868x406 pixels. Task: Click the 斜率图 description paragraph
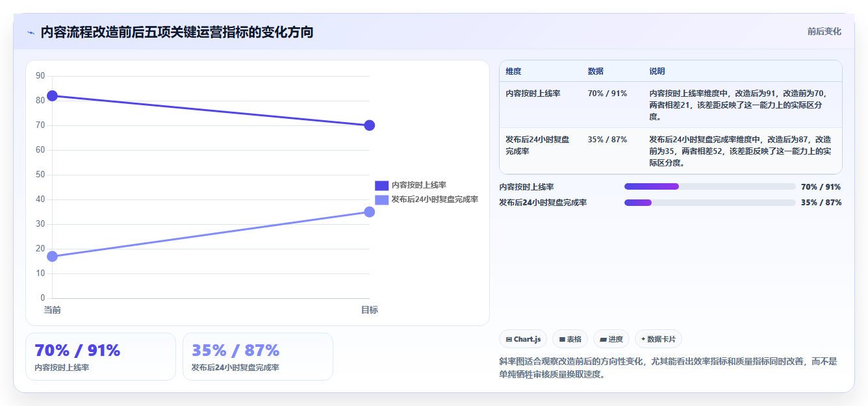click(669, 368)
